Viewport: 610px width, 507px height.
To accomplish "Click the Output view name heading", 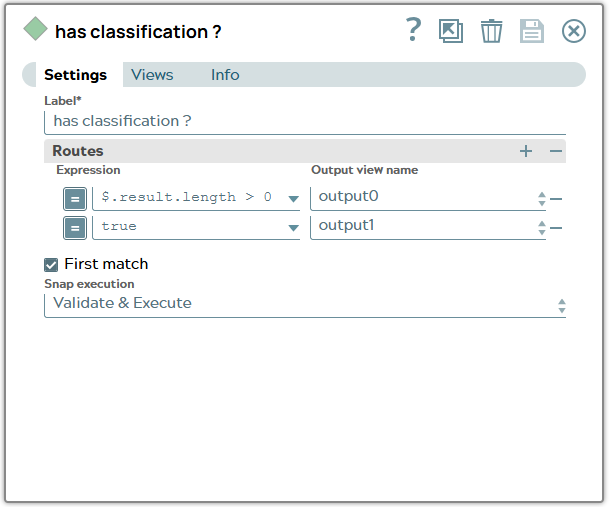I will tap(365, 170).
